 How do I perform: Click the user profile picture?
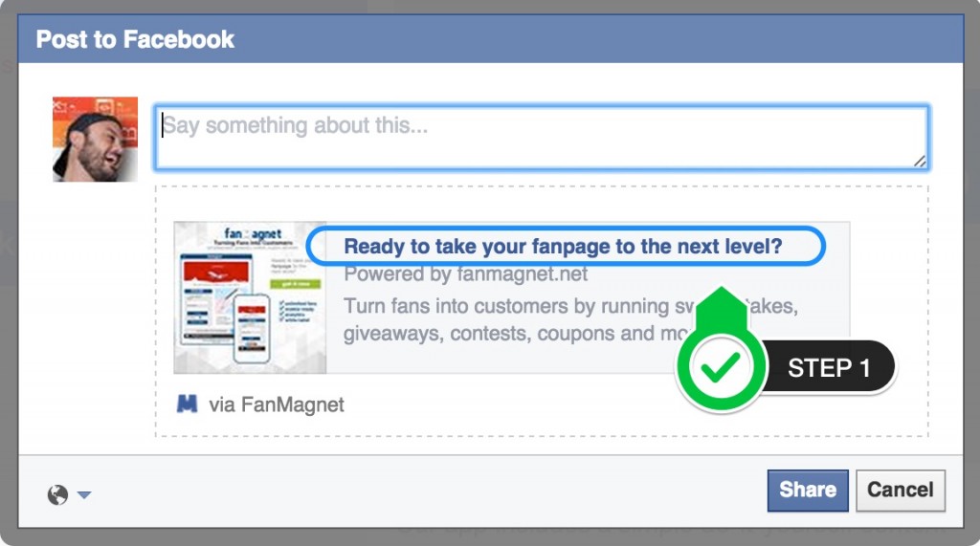click(x=95, y=140)
